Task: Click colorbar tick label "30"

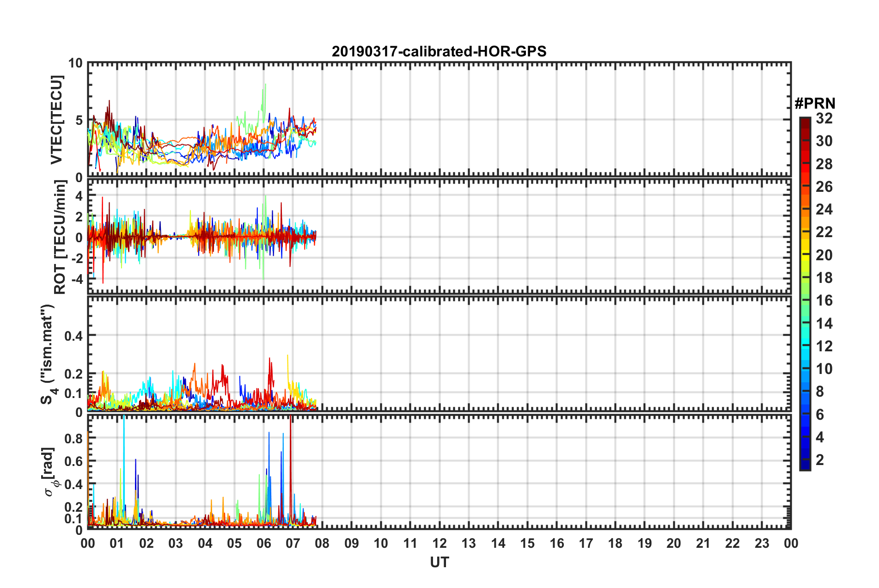Action: (824, 141)
